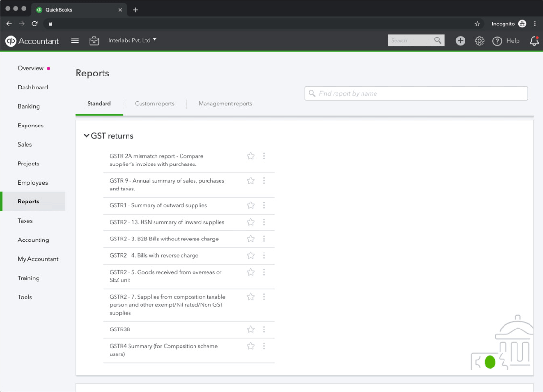Open the Taxes page in sidebar

(25, 221)
